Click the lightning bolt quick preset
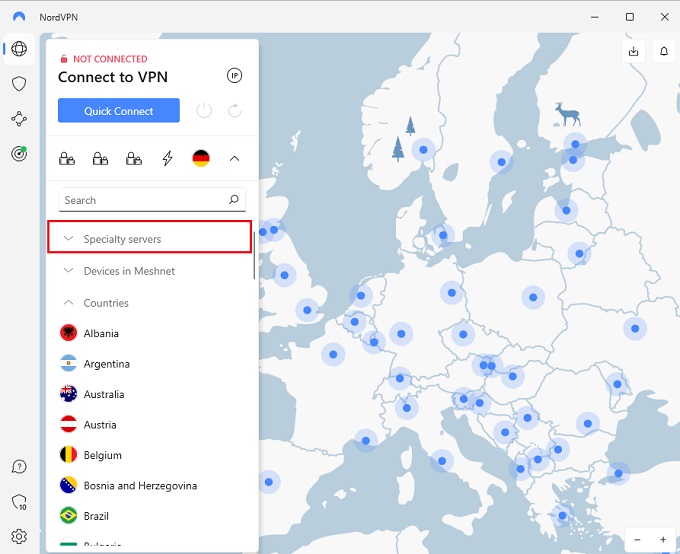Viewport: 680px width, 554px height. 167,158
